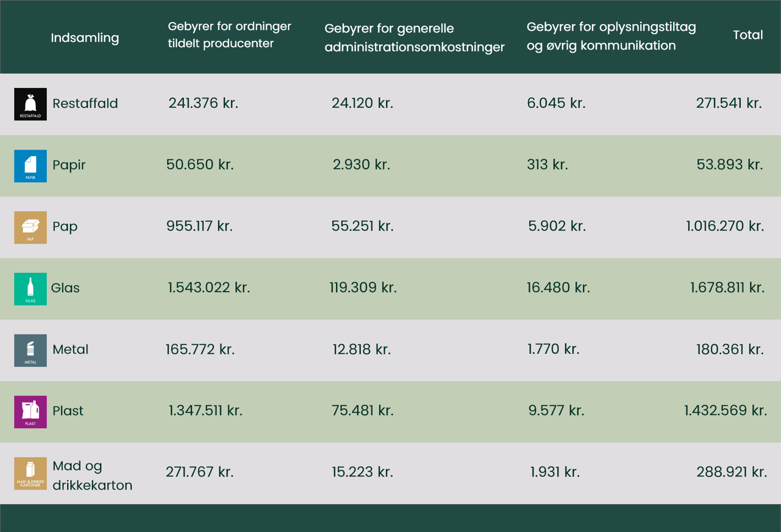Select the 'Gebyrer for ordninger tildelt producenter' header

coord(229,35)
